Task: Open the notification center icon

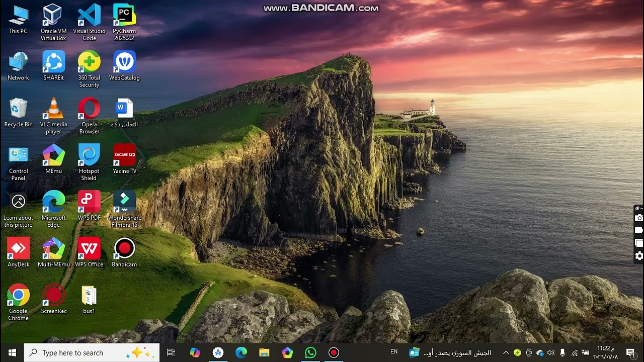Action: tap(630, 352)
